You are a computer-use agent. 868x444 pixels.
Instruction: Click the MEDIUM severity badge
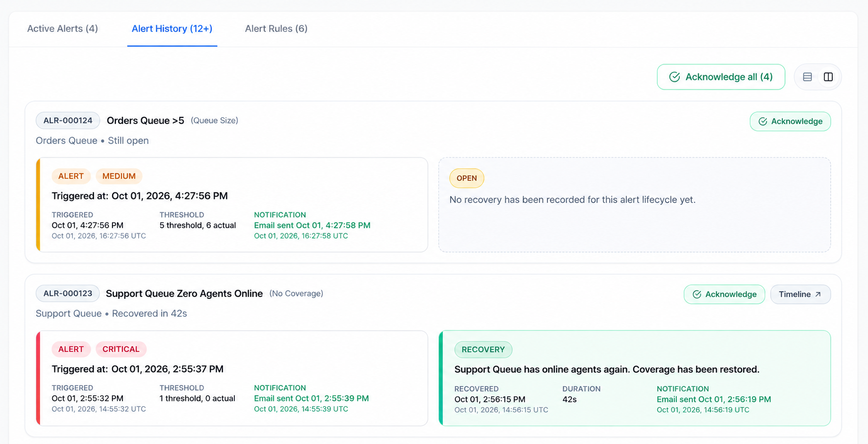[119, 176]
